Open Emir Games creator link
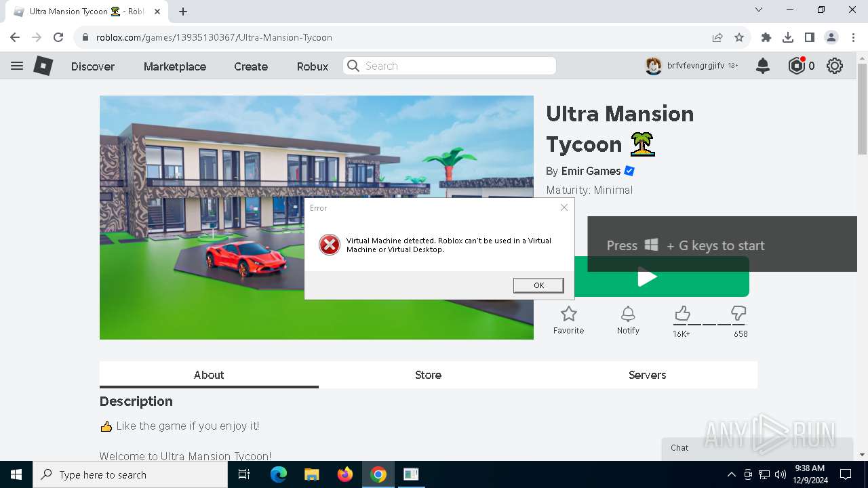Image resolution: width=868 pixels, height=488 pixels. 591,171
